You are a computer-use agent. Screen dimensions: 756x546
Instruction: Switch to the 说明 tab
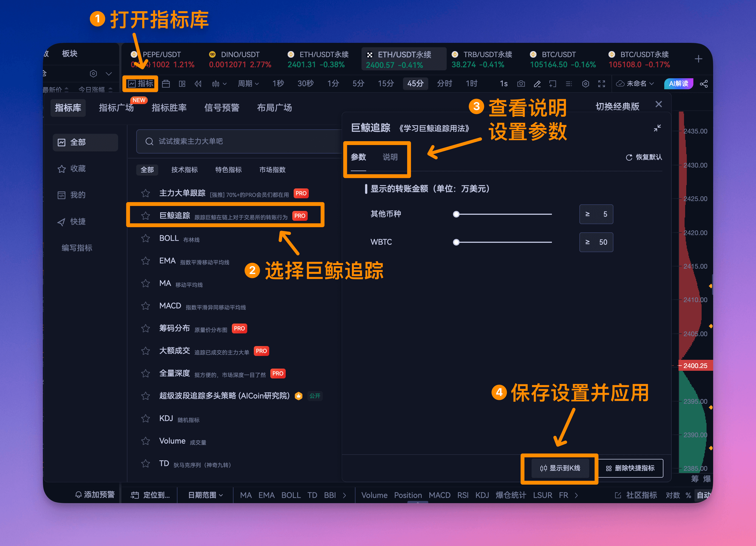[390, 157]
